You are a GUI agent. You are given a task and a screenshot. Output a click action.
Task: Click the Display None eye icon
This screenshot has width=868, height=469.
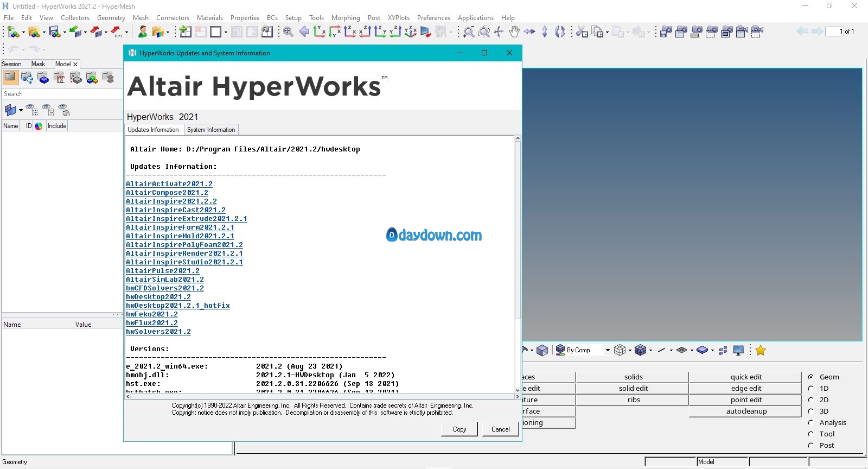pyautogui.click(x=48, y=110)
